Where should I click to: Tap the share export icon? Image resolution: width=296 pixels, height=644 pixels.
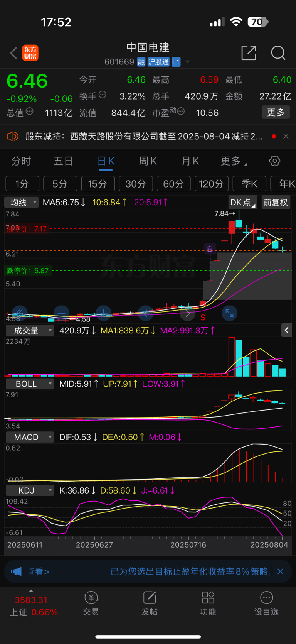click(x=249, y=53)
